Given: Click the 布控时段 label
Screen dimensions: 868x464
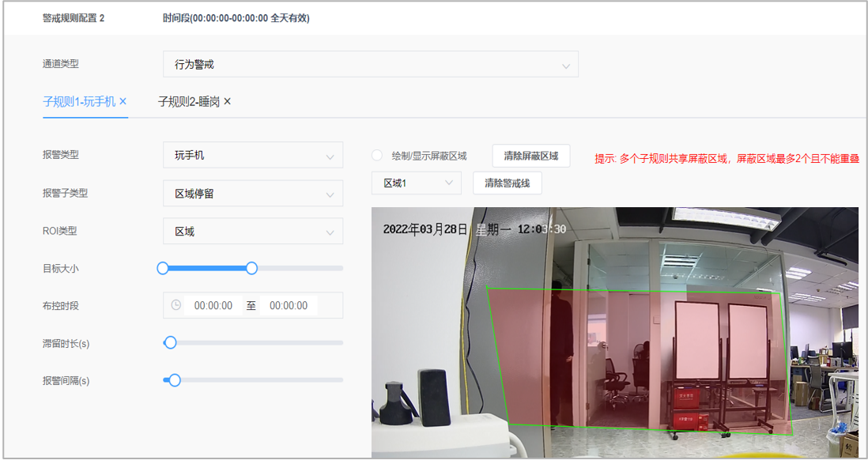Looking at the screenshot, I should [61, 306].
